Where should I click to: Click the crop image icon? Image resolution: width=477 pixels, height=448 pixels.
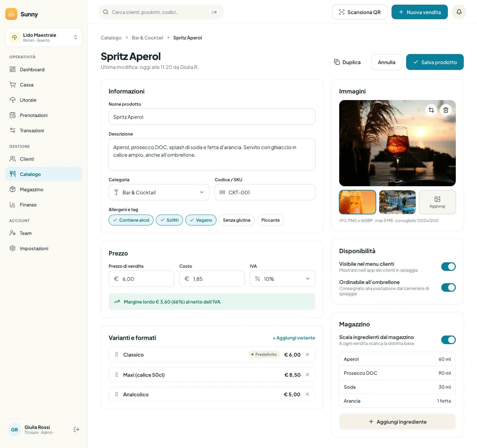[x=431, y=110]
